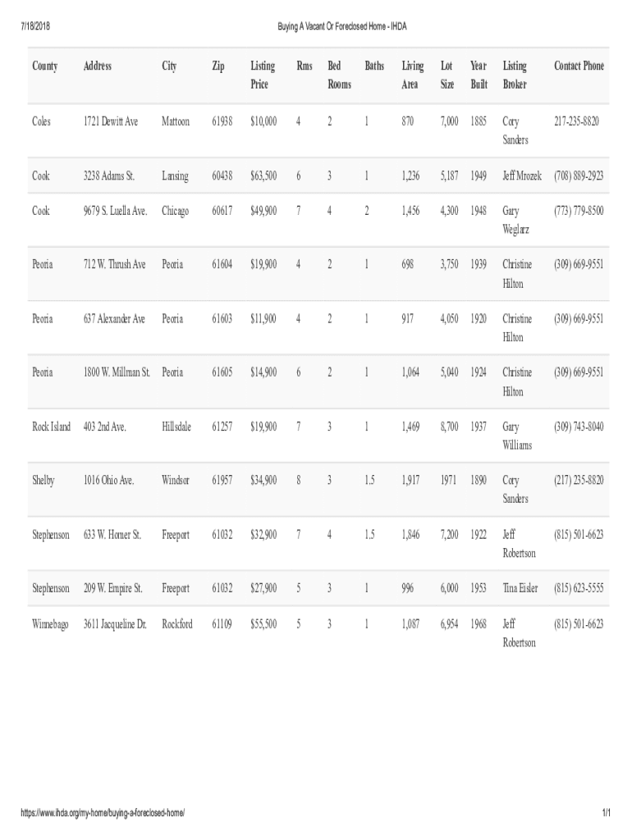The width and height of the screenshot is (632, 840).
Task: Click the Contact Phone column header
Action: click(x=579, y=66)
